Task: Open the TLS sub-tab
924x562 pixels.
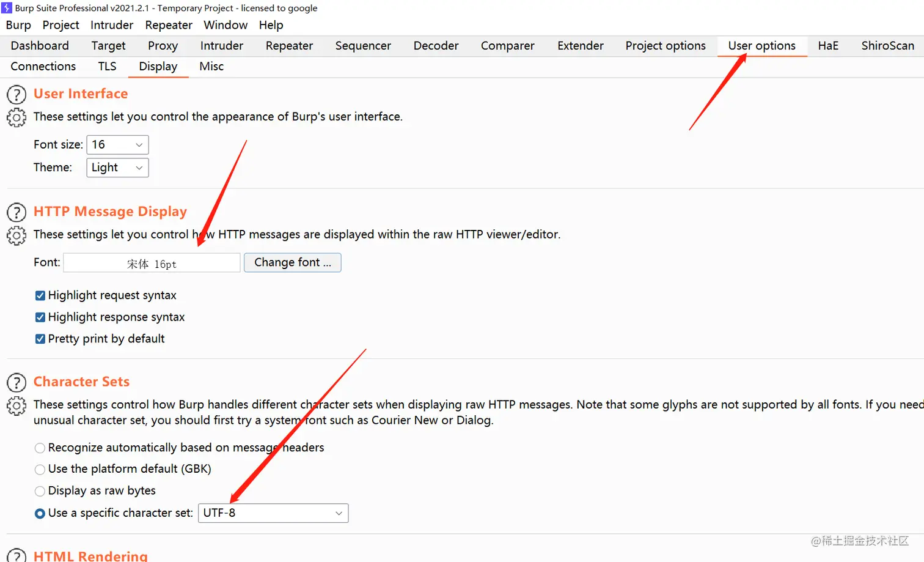Action: pos(107,67)
